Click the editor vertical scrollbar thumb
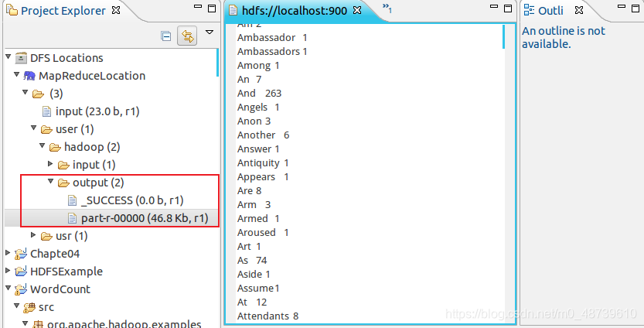 [x=503, y=37]
